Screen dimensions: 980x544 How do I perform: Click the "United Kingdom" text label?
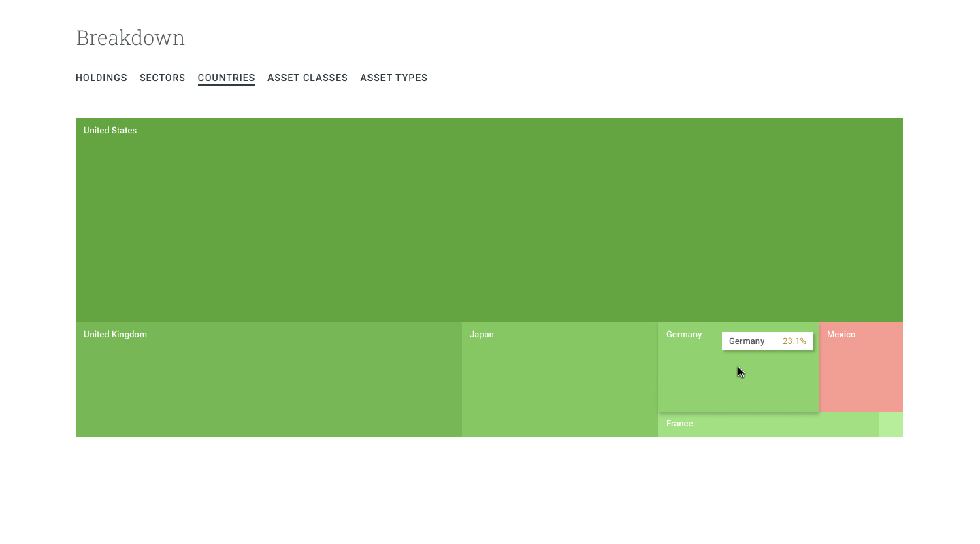point(115,335)
